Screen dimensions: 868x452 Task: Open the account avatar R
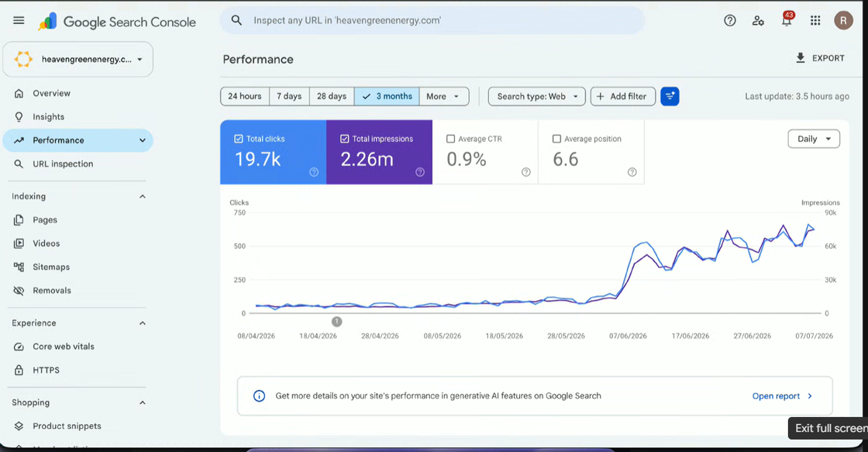[843, 20]
